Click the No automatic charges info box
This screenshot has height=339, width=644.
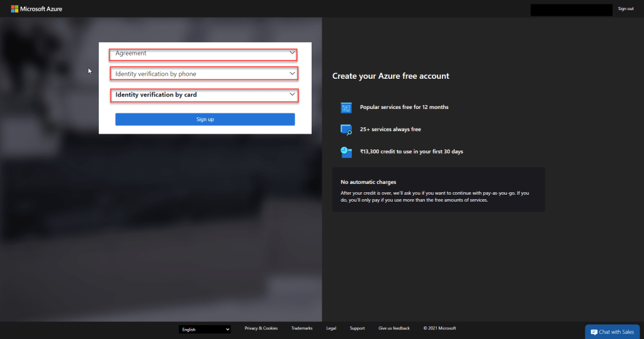pos(438,189)
